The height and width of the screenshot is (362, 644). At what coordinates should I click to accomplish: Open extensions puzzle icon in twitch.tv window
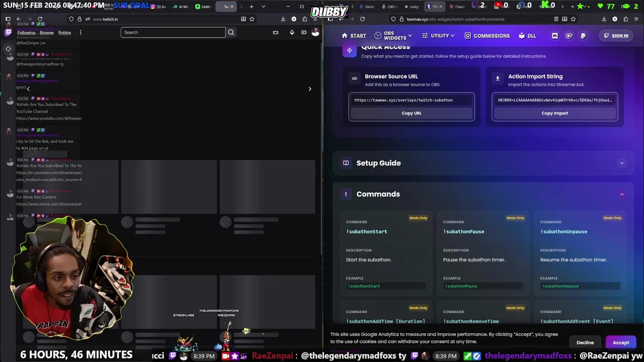tap(305, 19)
